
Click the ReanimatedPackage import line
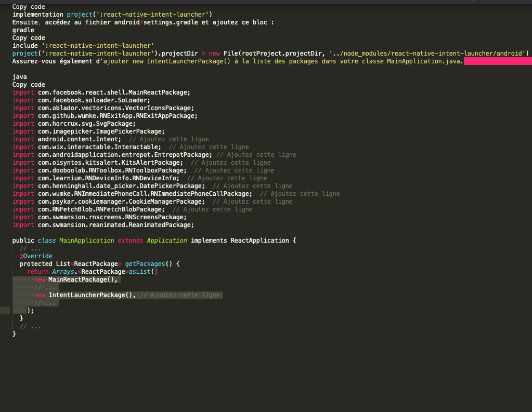pos(103,225)
